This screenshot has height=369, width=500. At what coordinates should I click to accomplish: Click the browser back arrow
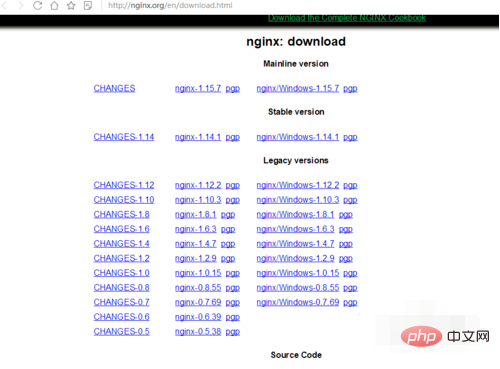tap(5, 5)
